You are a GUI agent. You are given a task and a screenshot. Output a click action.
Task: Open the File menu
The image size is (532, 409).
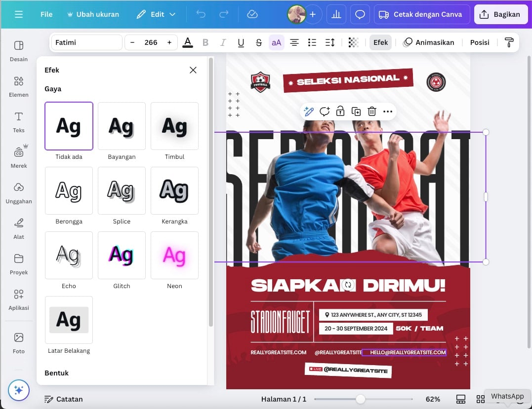click(x=46, y=14)
